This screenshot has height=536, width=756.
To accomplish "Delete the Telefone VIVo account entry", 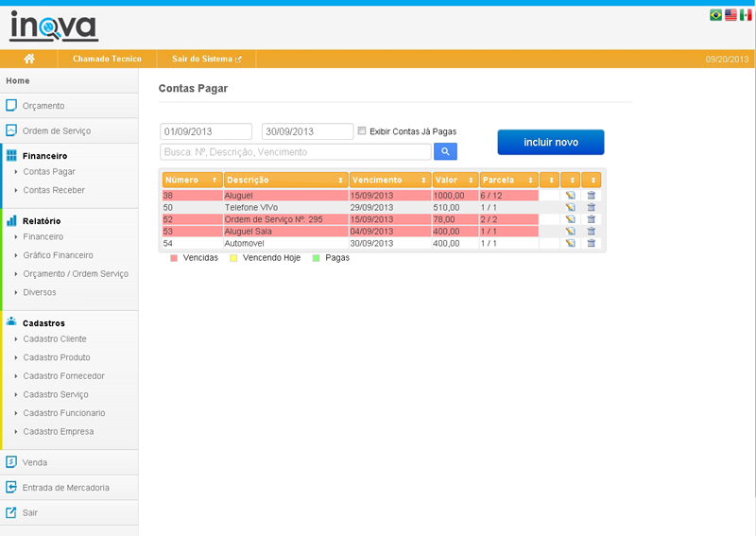I will (x=591, y=207).
